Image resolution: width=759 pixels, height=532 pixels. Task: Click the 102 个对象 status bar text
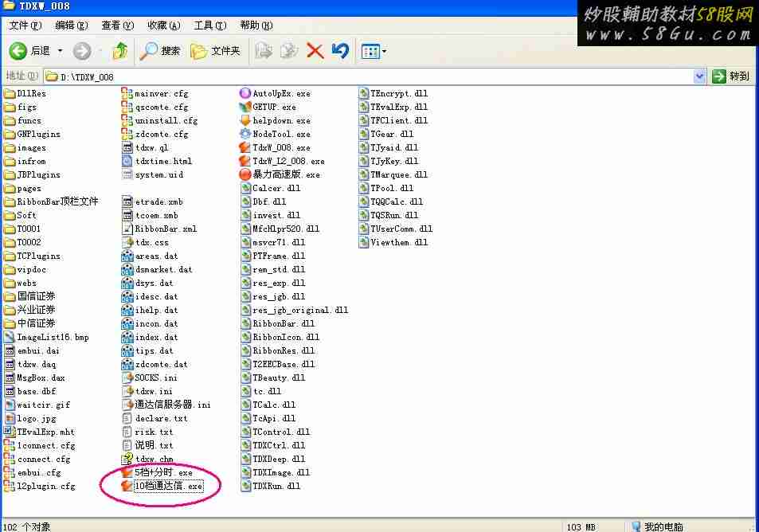coord(26,526)
